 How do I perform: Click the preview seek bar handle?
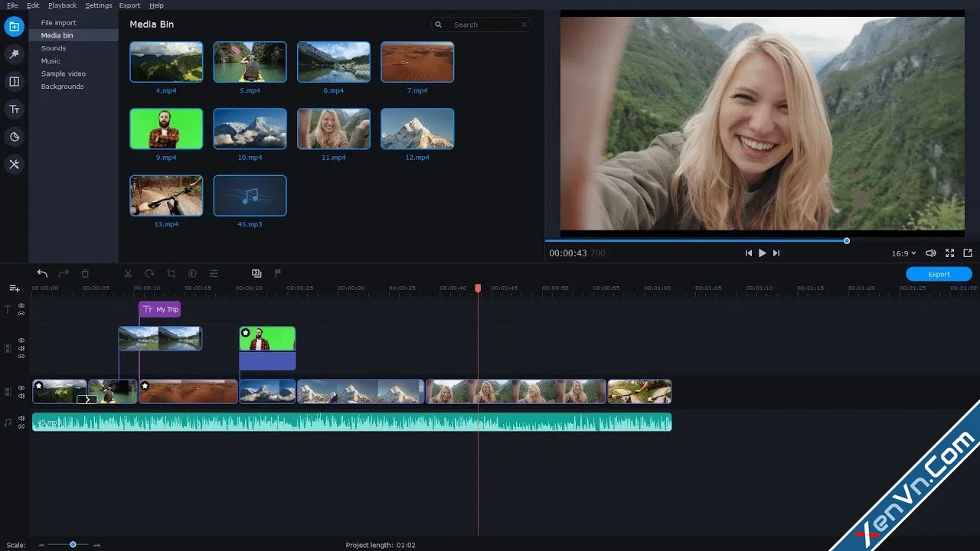(x=846, y=241)
